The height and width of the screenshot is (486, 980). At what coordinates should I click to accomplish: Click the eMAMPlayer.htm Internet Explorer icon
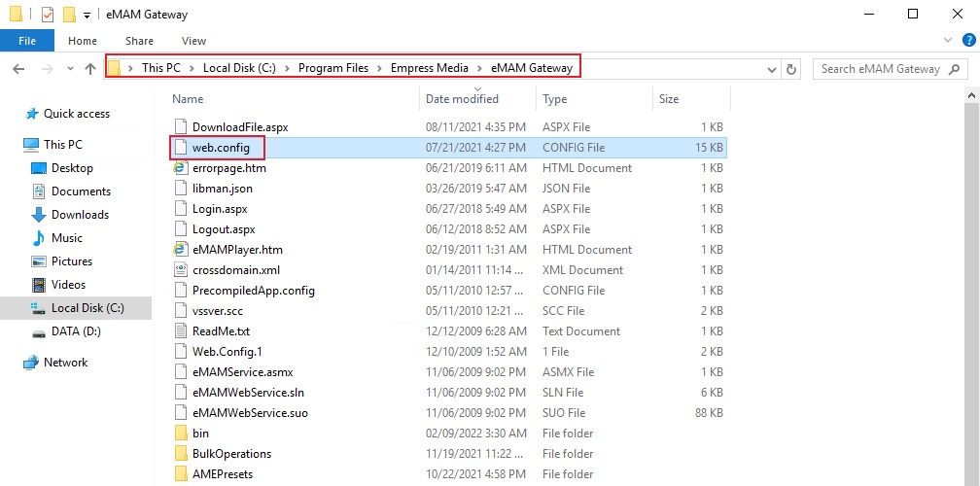[x=181, y=249]
